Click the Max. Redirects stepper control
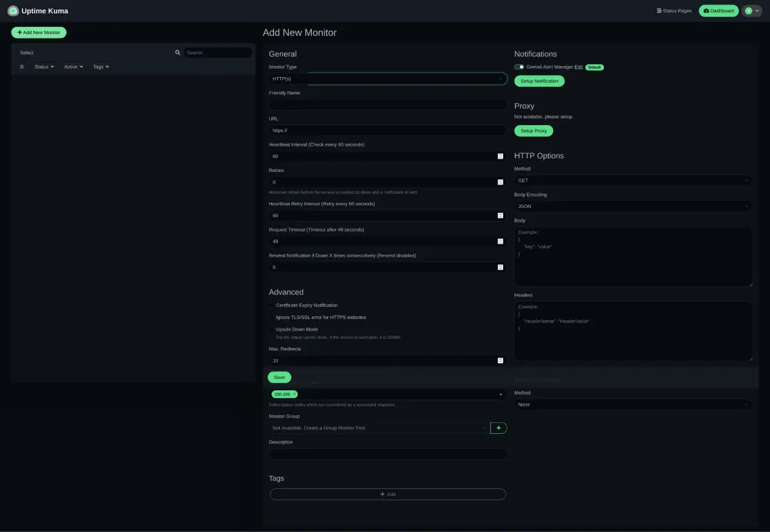Screen dimensions: 770x532 500,361
